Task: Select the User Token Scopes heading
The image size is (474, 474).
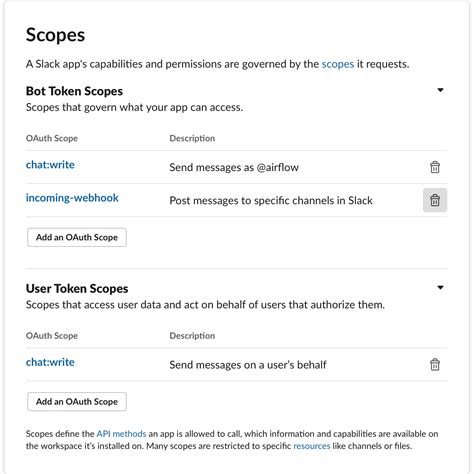Action: (x=77, y=289)
